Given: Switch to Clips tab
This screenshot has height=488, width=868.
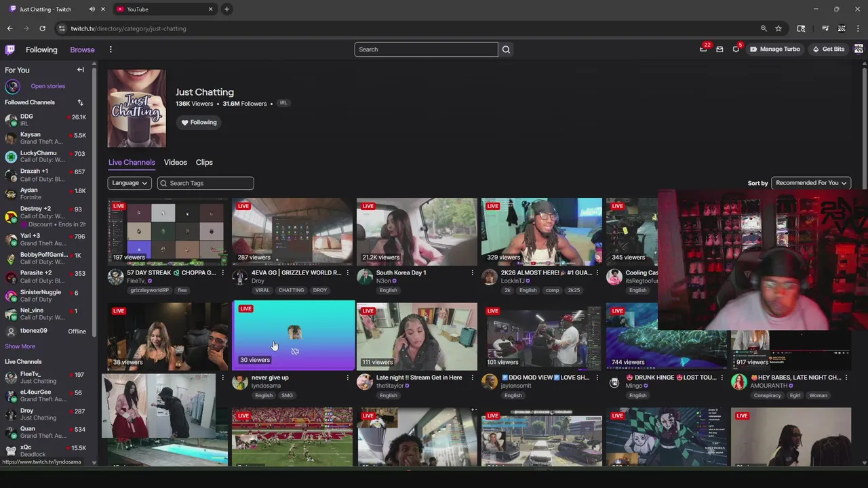Looking at the screenshot, I should coord(204,163).
